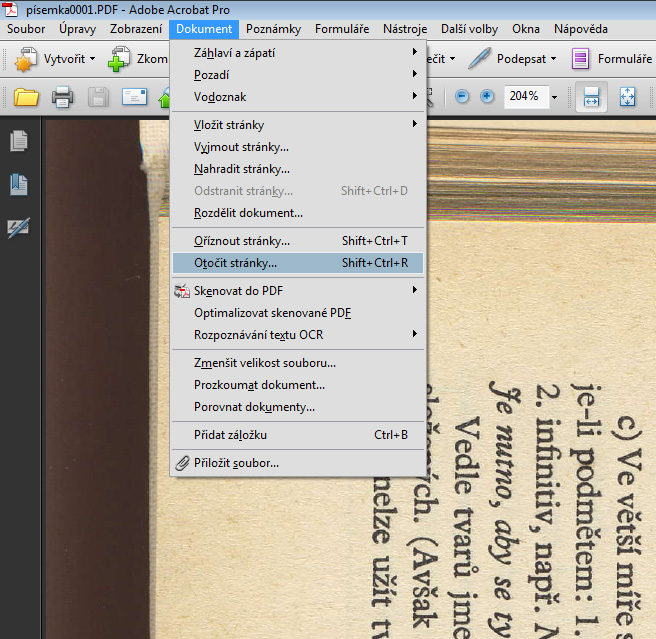Image resolution: width=656 pixels, height=639 pixels.
Task: Click the Formuláře toolbar button
Action: point(612,59)
